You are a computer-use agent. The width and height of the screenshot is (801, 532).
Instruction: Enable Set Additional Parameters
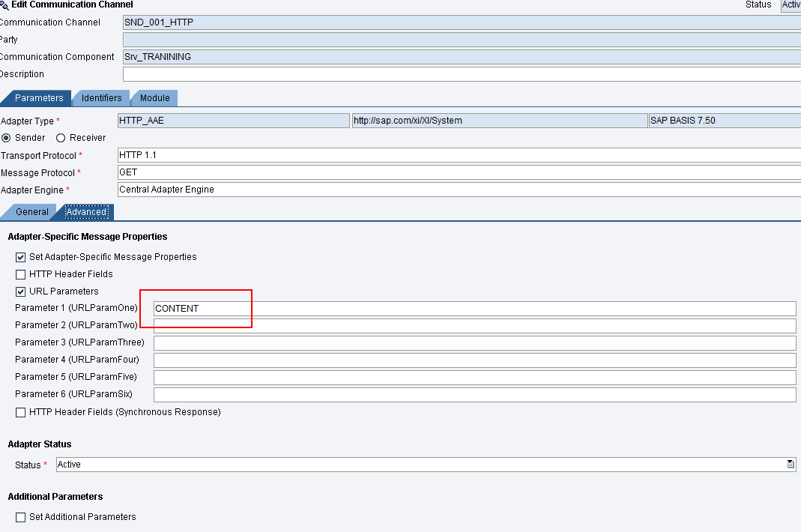[x=20, y=516]
